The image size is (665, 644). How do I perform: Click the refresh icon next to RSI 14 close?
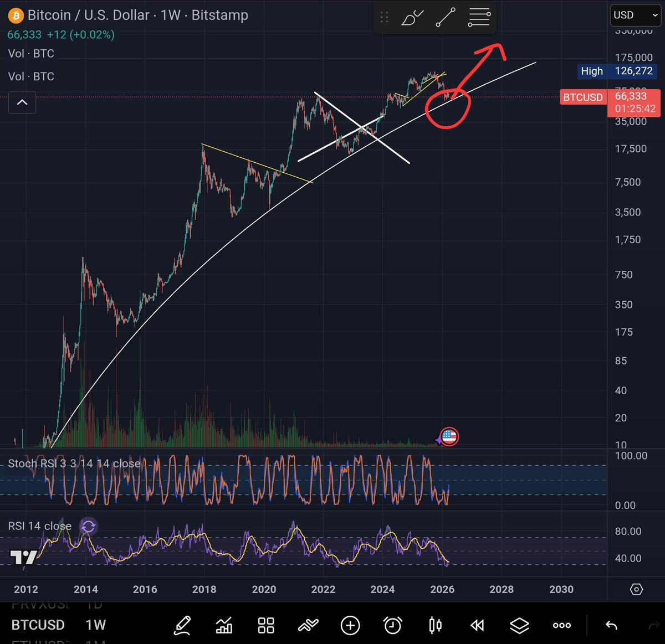click(x=88, y=526)
